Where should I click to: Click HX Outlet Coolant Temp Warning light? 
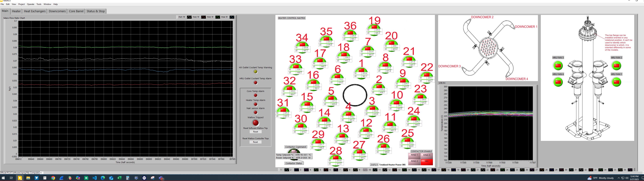255,72
